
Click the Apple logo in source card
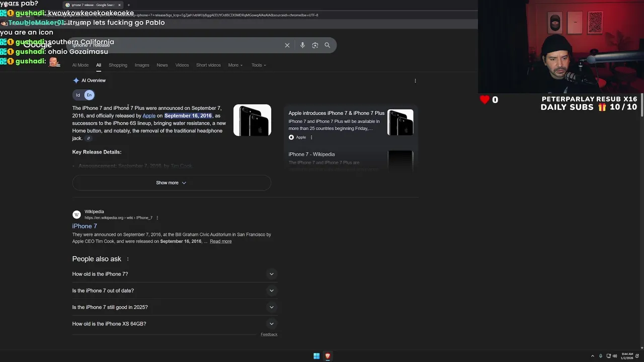291,137
